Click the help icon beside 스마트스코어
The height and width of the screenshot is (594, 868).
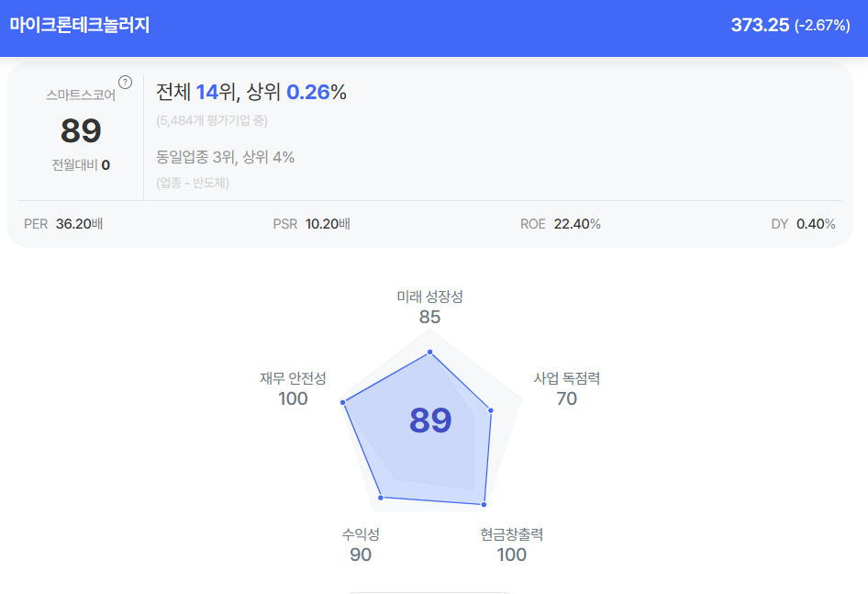click(125, 83)
